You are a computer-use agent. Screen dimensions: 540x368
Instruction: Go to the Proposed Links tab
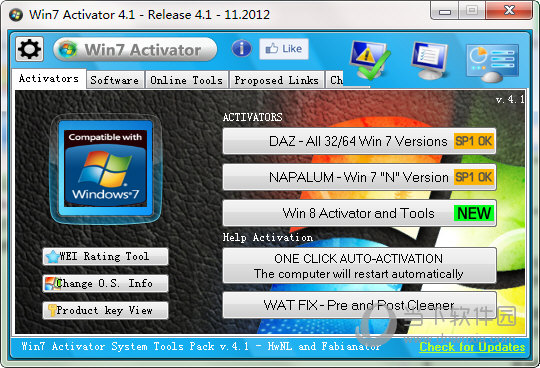(x=277, y=80)
